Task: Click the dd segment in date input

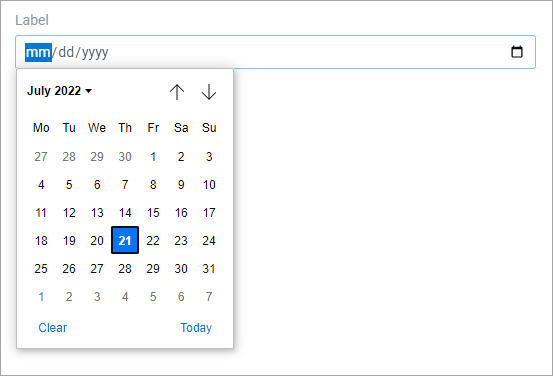Action: click(66, 52)
